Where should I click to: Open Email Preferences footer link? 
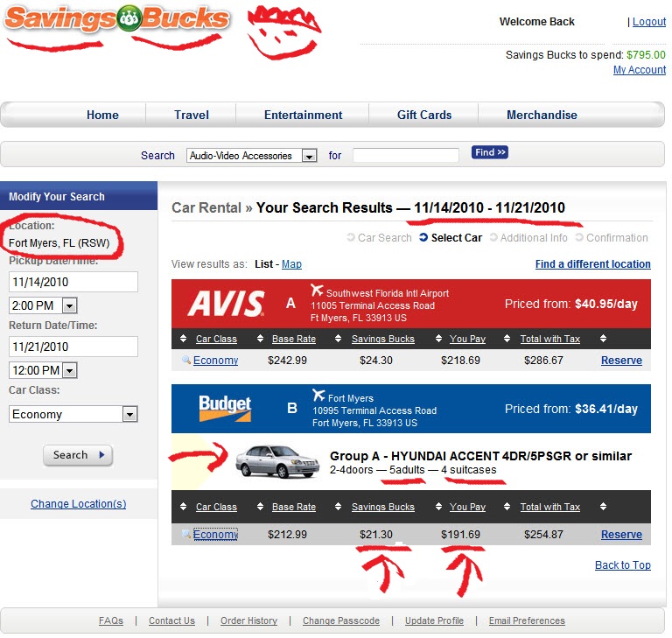tap(527, 620)
